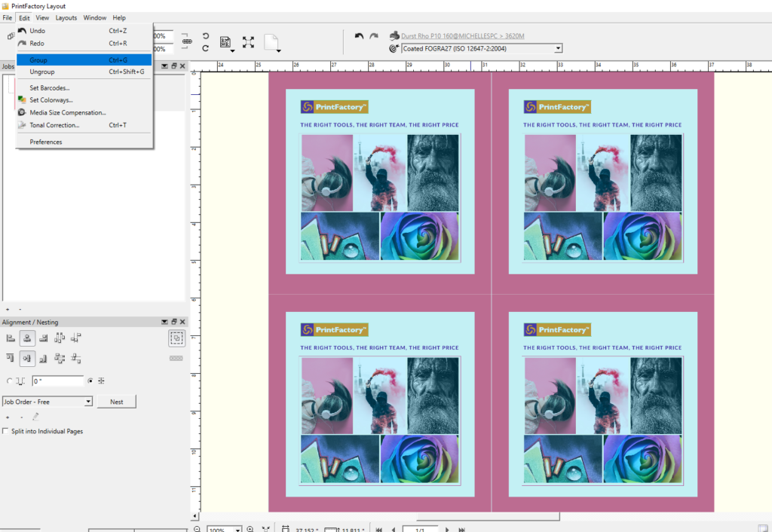Open Media Size Compensation
Viewport: 772px width, 532px height.
pyautogui.click(x=84, y=113)
